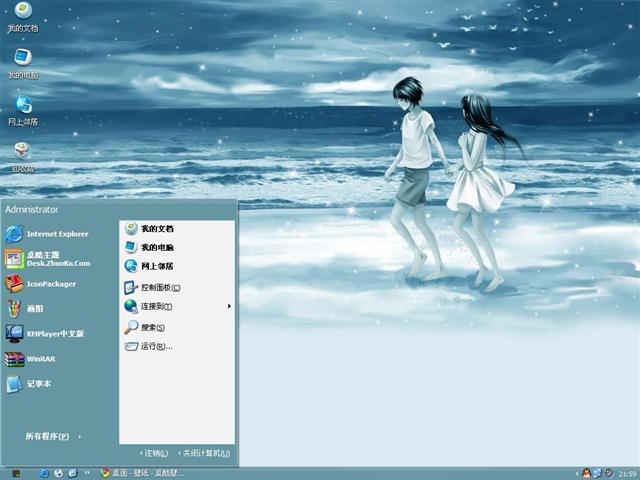
Task: Open 我的电脑 desktop icon
Action: [x=23, y=64]
